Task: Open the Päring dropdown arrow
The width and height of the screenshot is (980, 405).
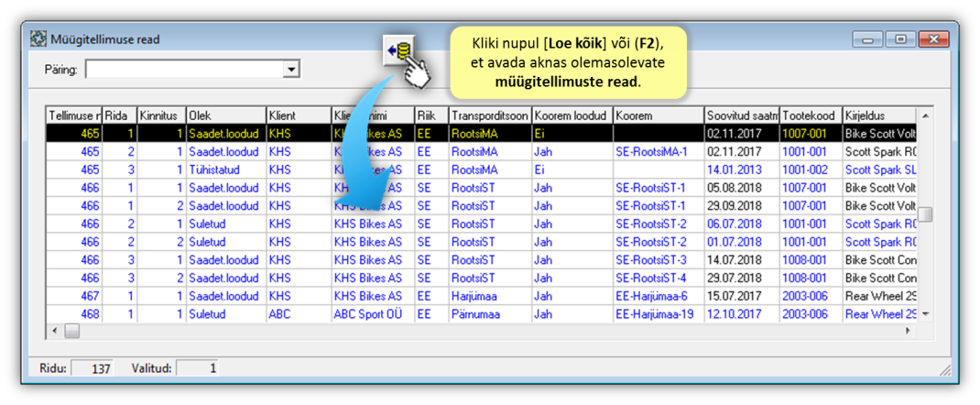Action: pos(291,70)
